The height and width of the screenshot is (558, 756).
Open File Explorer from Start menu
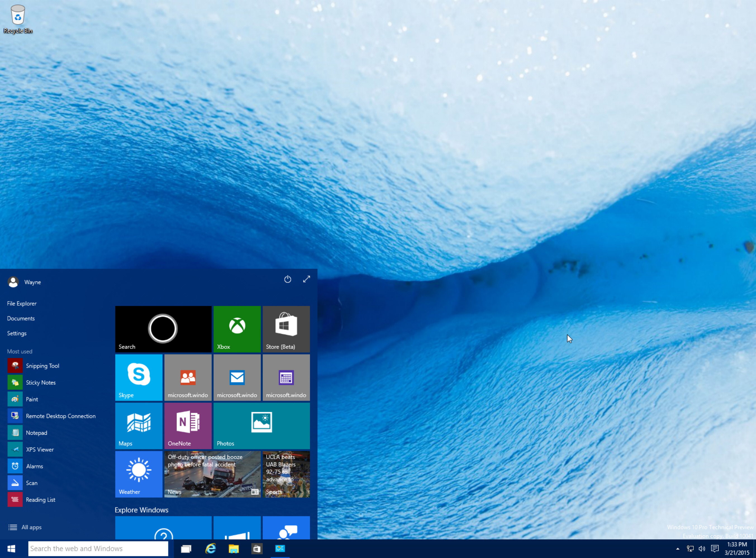[22, 303]
